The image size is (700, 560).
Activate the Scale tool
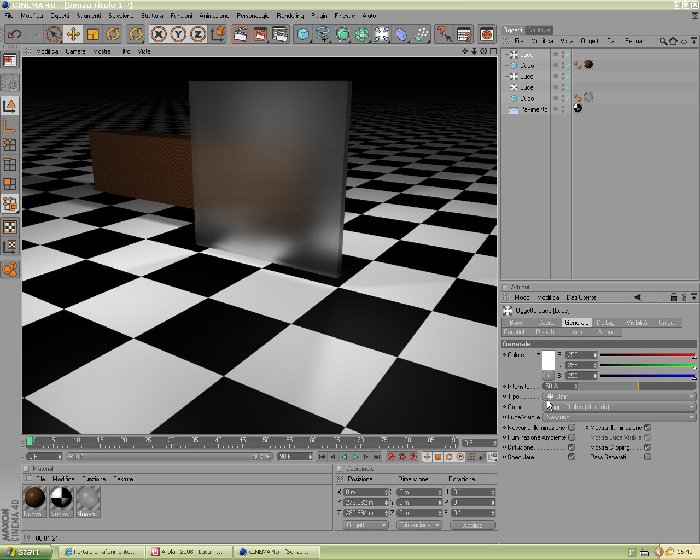(x=93, y=34)
